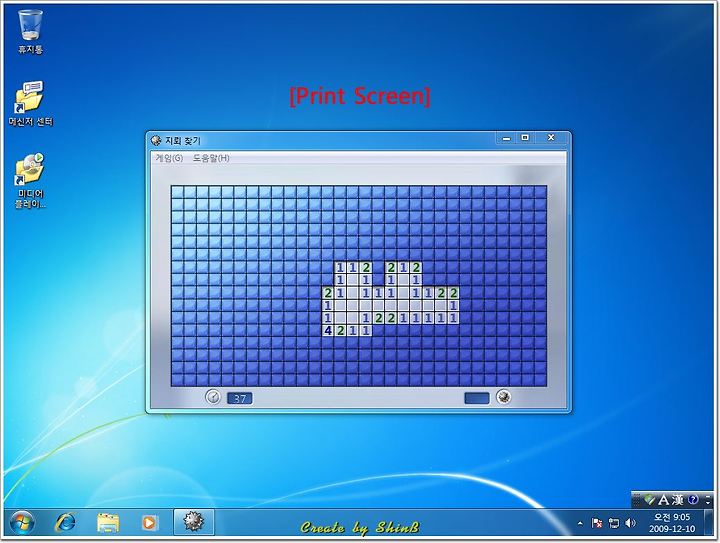Open the 게임(G) menu

point(169,158)
